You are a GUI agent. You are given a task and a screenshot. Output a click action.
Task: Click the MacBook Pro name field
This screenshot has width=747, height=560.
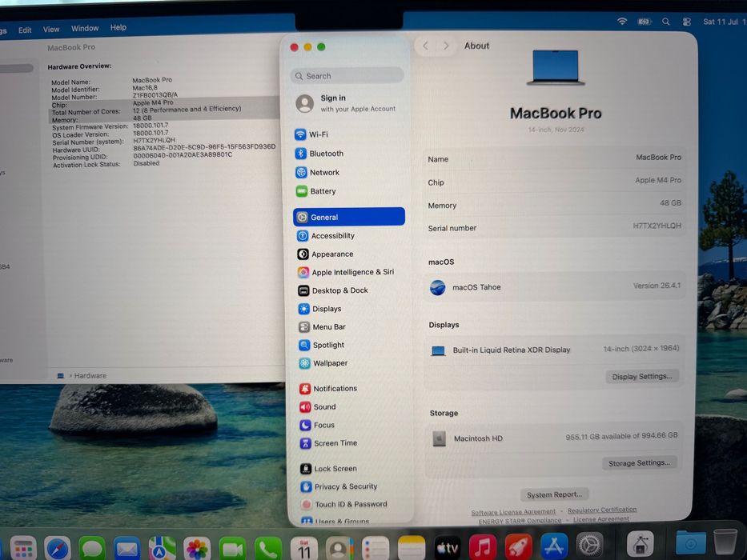[555, 158]
